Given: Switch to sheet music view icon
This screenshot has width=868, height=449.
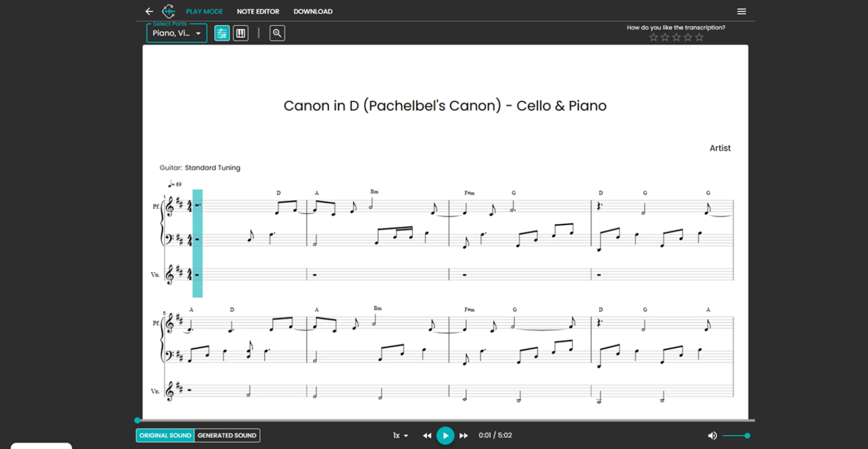Looking at the screenshot, I should point(222,33).
